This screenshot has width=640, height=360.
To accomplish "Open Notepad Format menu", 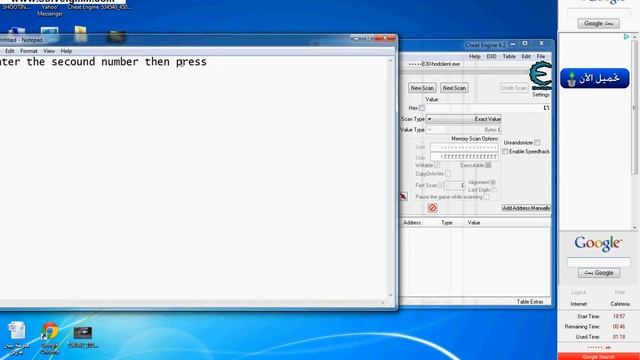I will [x=29, y=51].
